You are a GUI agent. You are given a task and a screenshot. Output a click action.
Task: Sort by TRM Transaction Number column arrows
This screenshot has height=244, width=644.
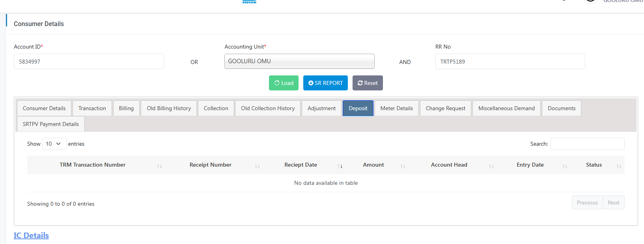(159, 166)
